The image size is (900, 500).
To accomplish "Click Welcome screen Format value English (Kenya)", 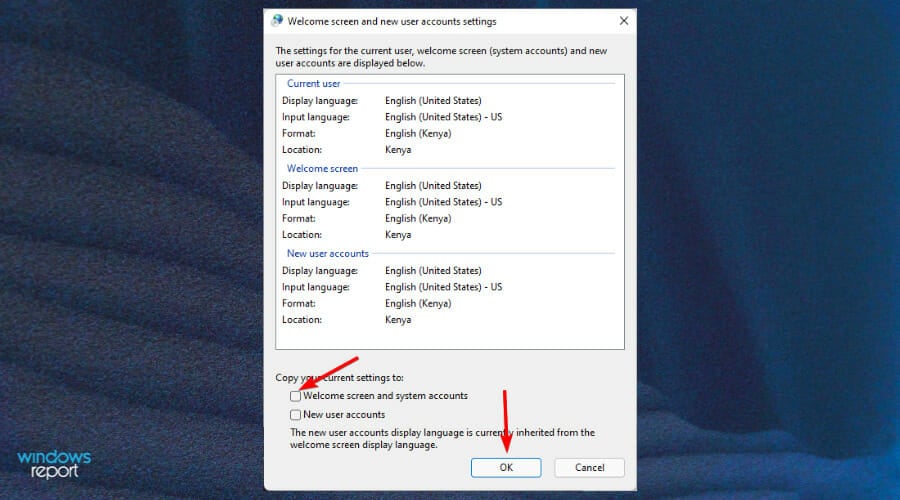I will coord(418,219).
